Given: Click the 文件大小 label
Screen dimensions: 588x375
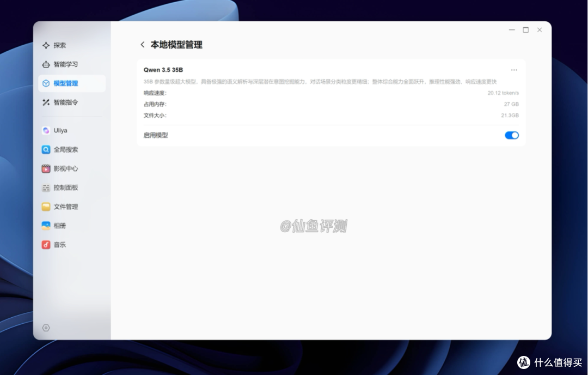Looking at the screenshot, I should (155, 116).
